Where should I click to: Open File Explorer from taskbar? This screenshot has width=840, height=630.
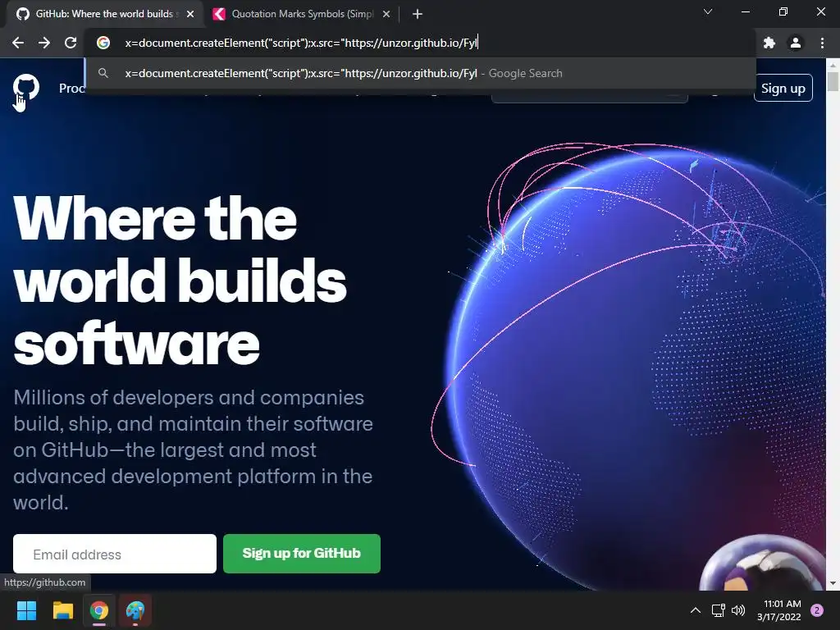point(62,610)
